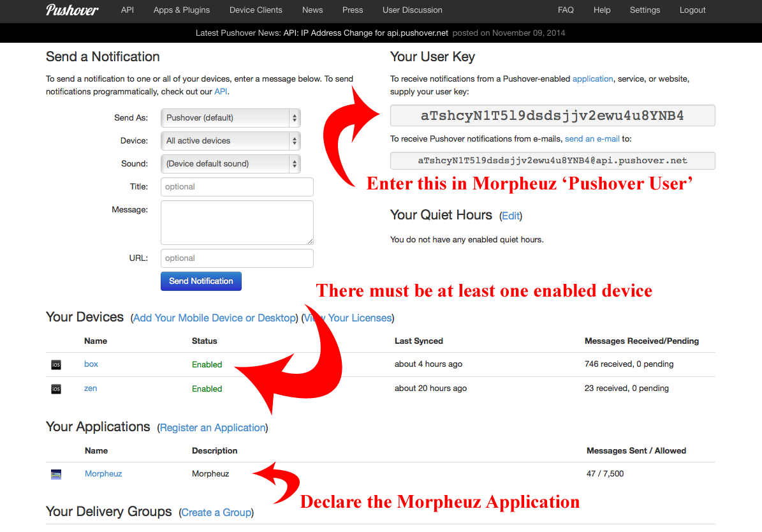762x532 pixels.
Task: Click the Title input field
Action: click(237, 187)
